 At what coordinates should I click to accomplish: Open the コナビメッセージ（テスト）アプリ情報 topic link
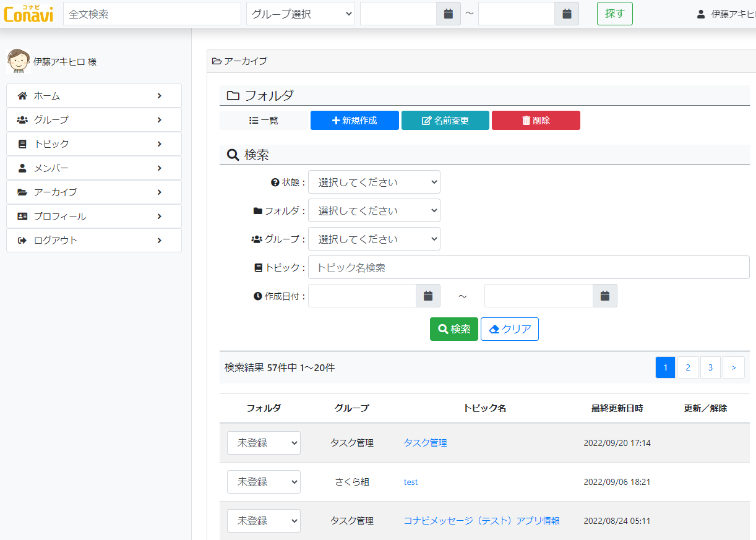pos(481,521)
